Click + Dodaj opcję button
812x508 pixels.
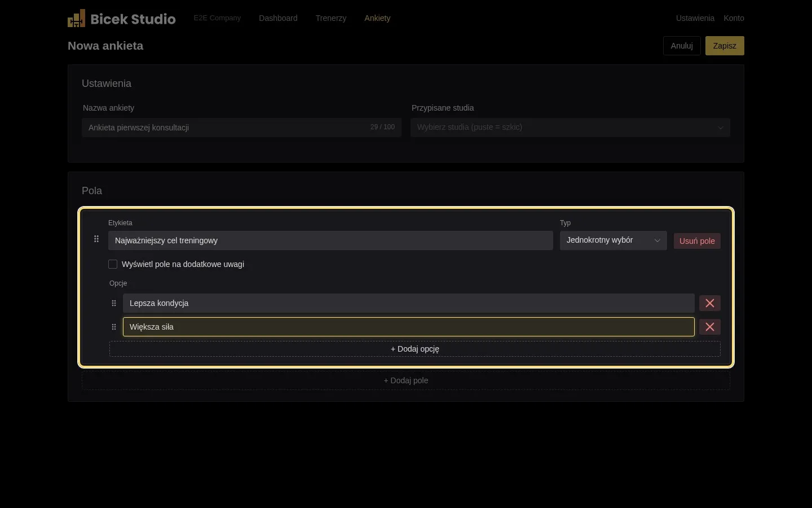pyautogui.click(x=415, y=349)
